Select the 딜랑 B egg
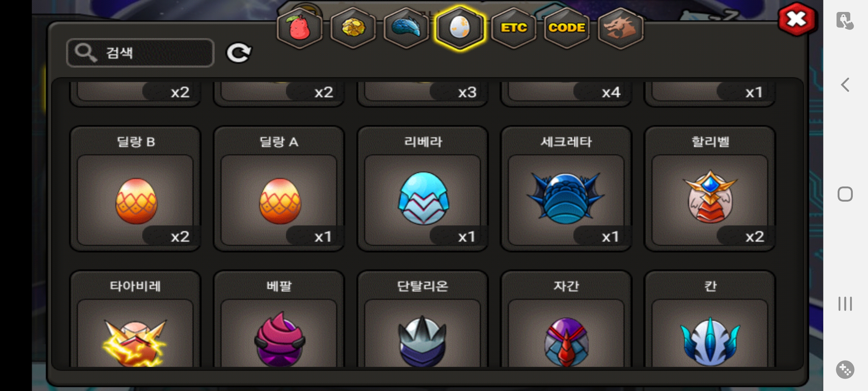This screenshot has width=868, height=391. (x=135, y=189)
